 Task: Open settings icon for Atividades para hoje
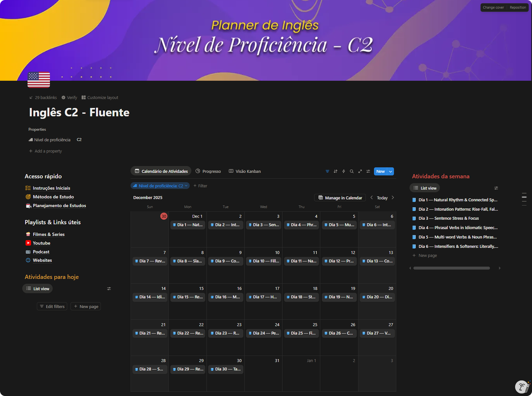109,289
